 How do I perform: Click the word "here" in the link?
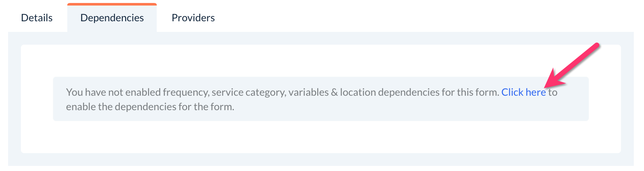[535, 92]
